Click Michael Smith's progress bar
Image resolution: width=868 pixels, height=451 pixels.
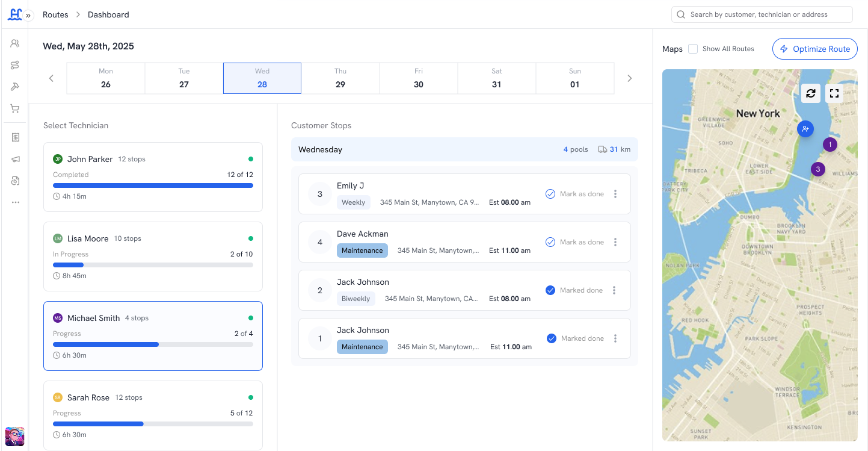coord(153,344)
